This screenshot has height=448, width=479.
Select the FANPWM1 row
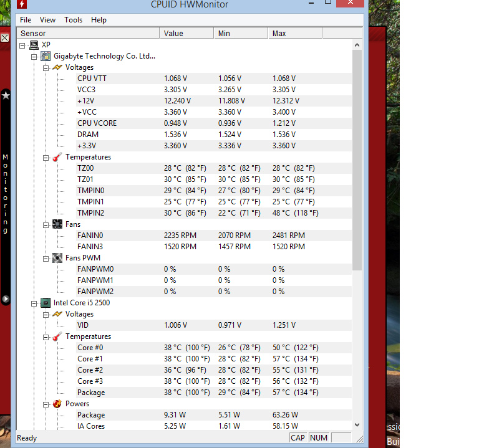coord(214,280)
